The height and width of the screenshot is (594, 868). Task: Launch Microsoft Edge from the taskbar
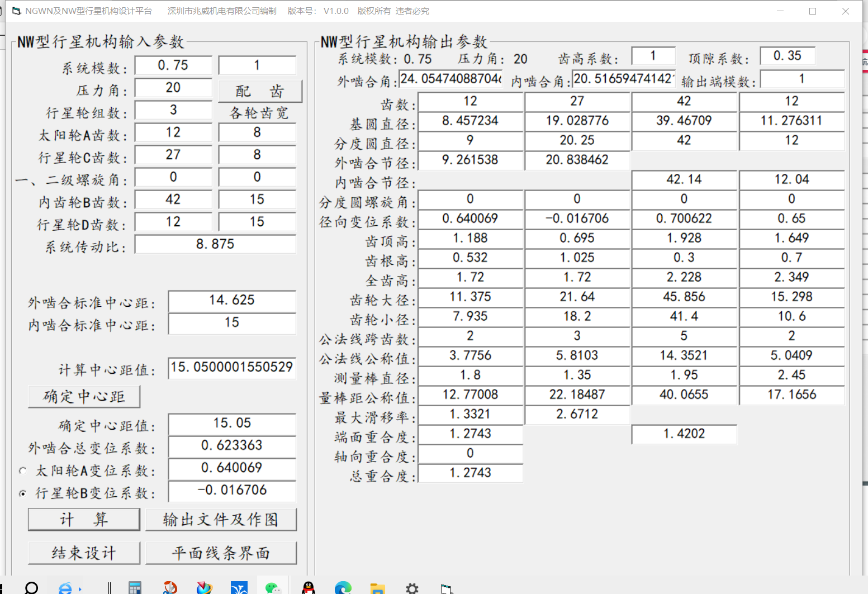pyautogui.click(x=343, y=588)
